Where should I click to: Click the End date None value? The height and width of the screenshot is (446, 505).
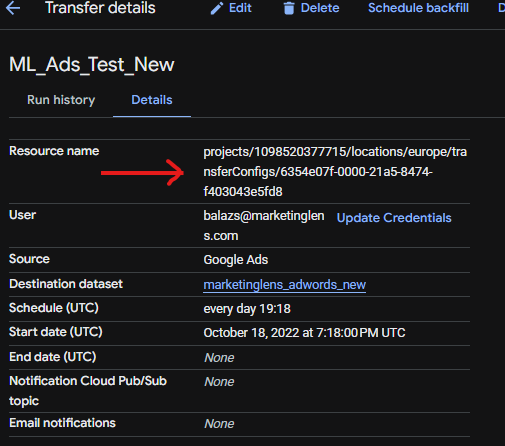(x=219, y=358)
